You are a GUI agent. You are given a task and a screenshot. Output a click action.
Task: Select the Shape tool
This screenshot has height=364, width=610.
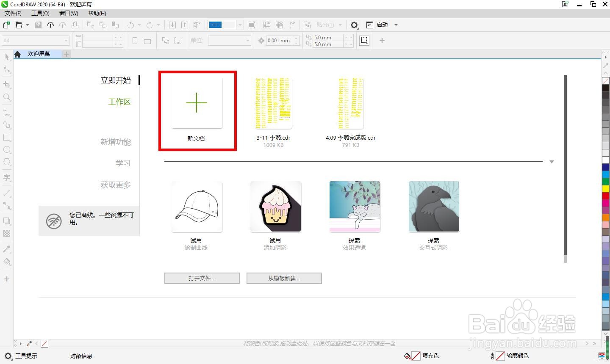point(7,69)
